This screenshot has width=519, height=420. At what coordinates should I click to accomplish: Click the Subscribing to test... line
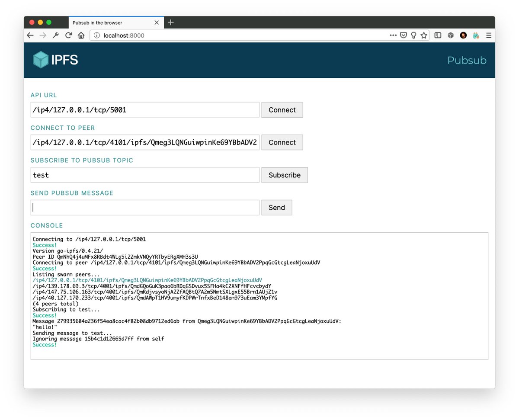pos(66,310)
